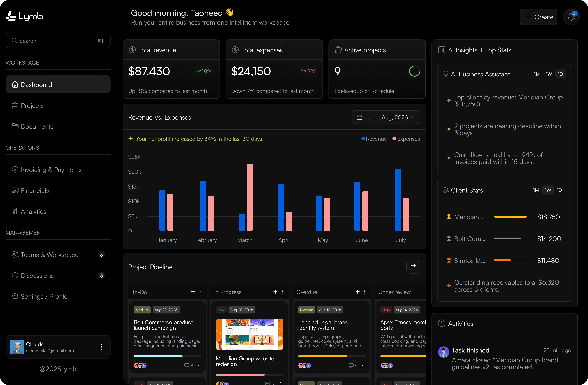This screenshot has height=385, width=588.
Task: Open Ironclad Legal brand identity system card
Action: pyautogui.click(x=332, y=337)
